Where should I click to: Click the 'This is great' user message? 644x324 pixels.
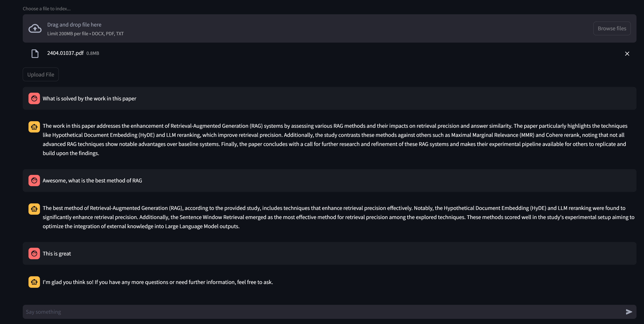tap(57, 254)
